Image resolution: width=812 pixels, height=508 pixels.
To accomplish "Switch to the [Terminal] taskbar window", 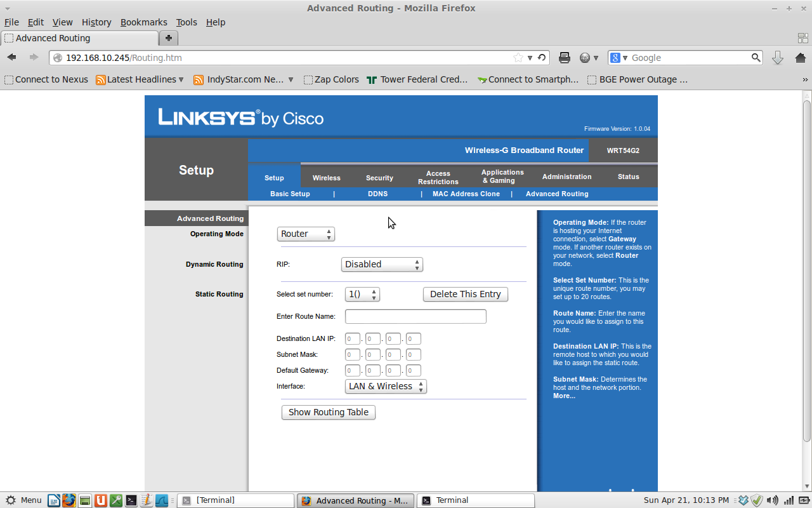I will [x=235, y=500].
